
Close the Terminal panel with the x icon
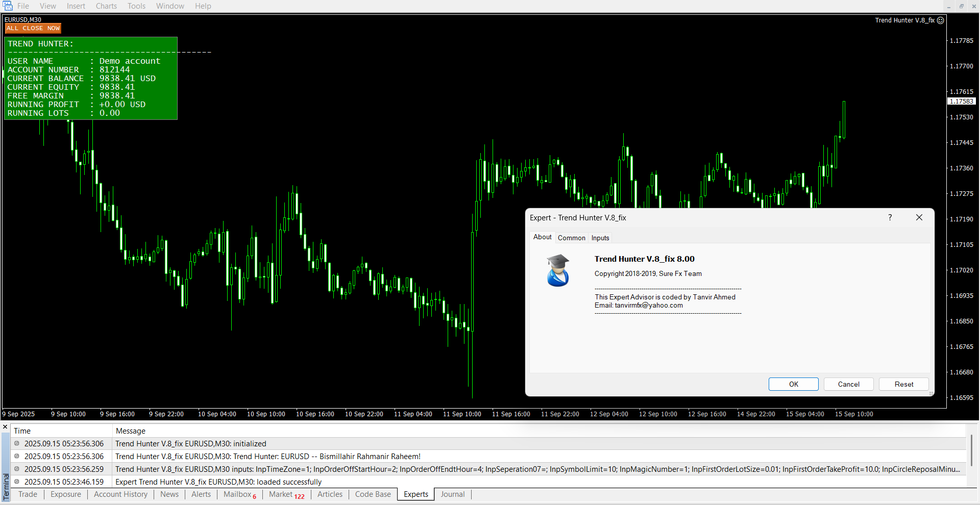click(5, 427)
